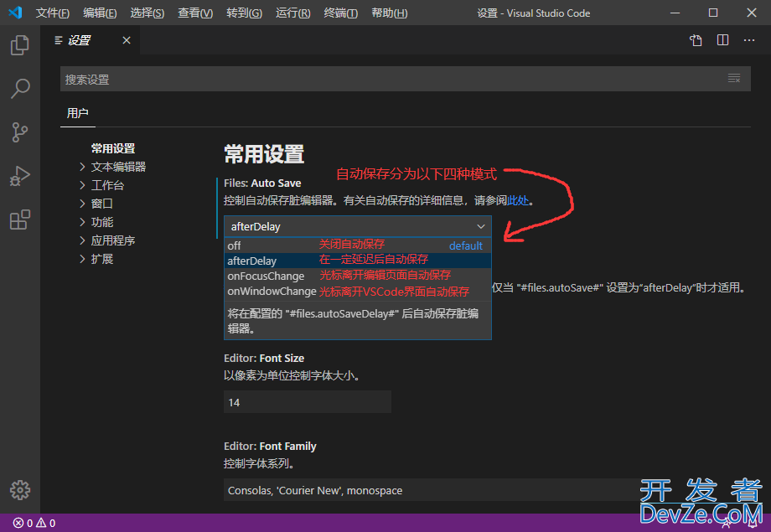Choose the onFocusChange option
771x532 pixels.
[x=358, y=276]
